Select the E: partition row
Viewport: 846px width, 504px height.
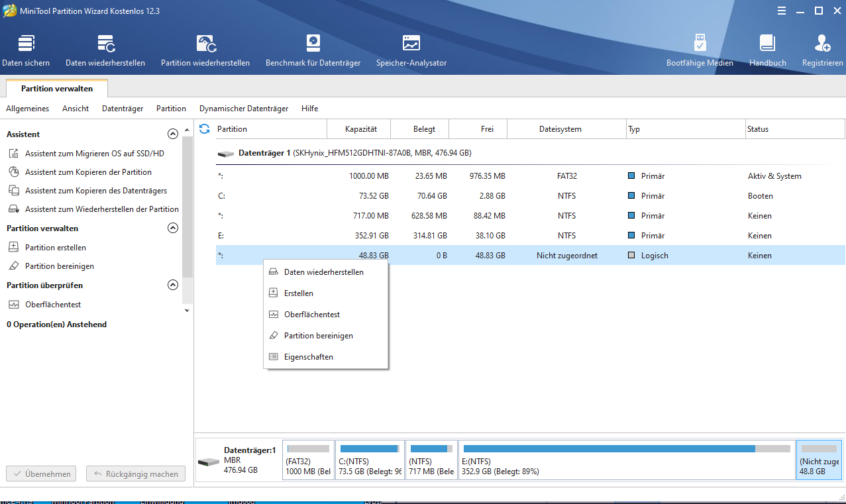[530, 236]
